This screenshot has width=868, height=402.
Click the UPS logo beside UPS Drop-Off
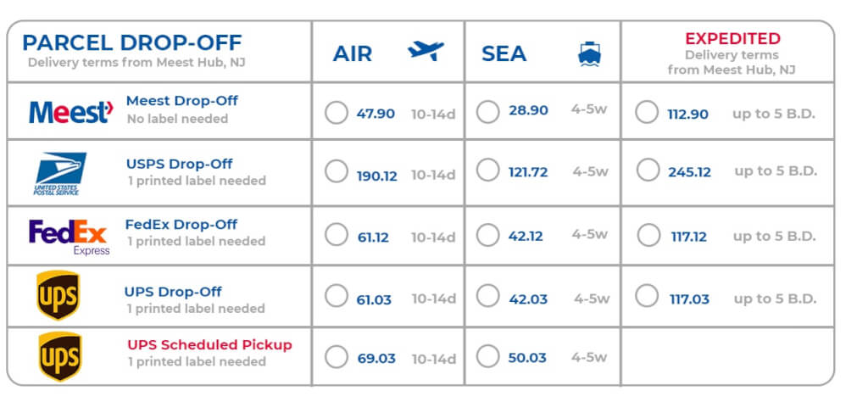[x=58, y=298]
